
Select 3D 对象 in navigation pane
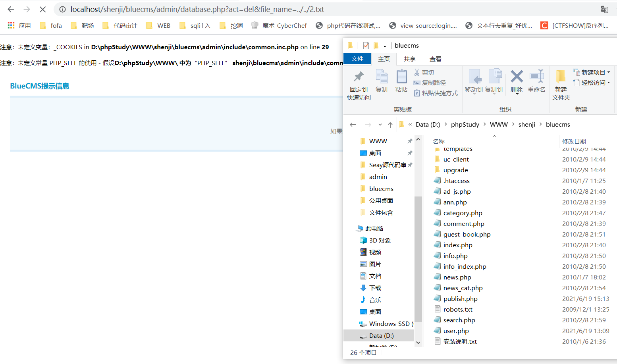(x=375, y=240)
